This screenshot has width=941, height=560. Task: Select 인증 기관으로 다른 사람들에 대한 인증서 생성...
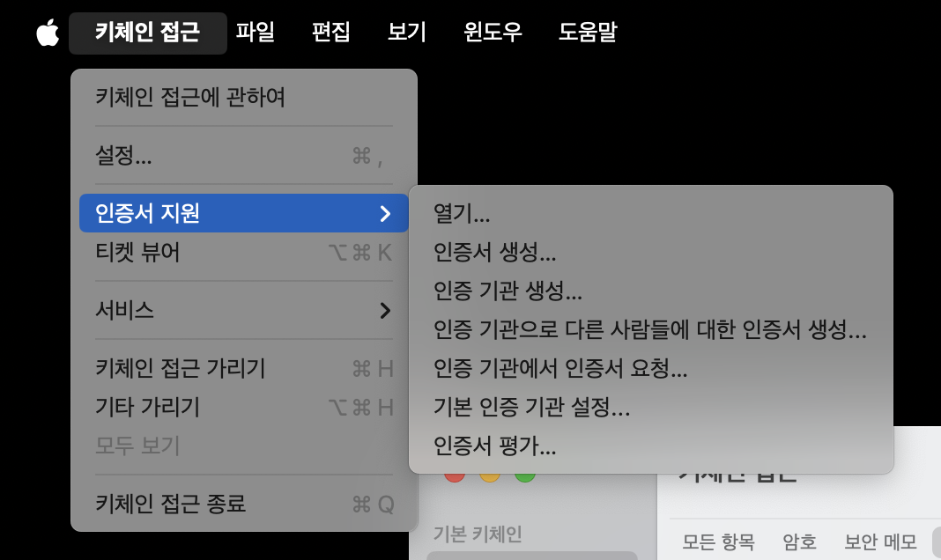pos(651,329)
